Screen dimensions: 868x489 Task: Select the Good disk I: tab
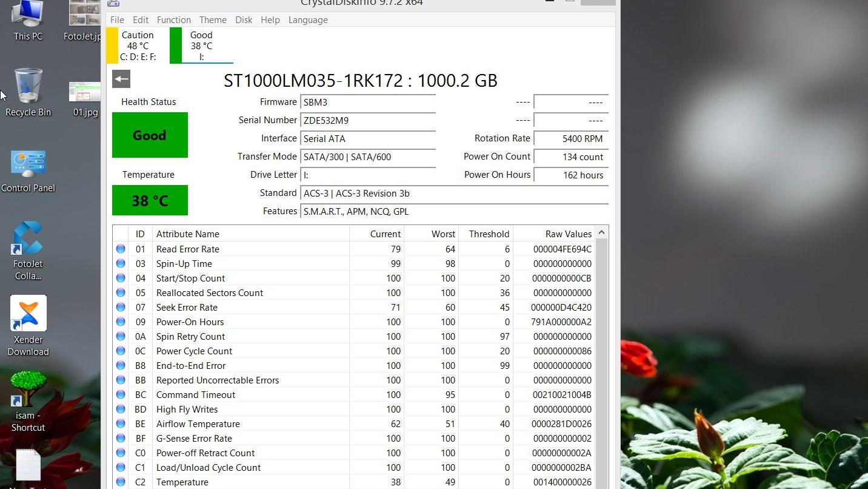point(201,46)
